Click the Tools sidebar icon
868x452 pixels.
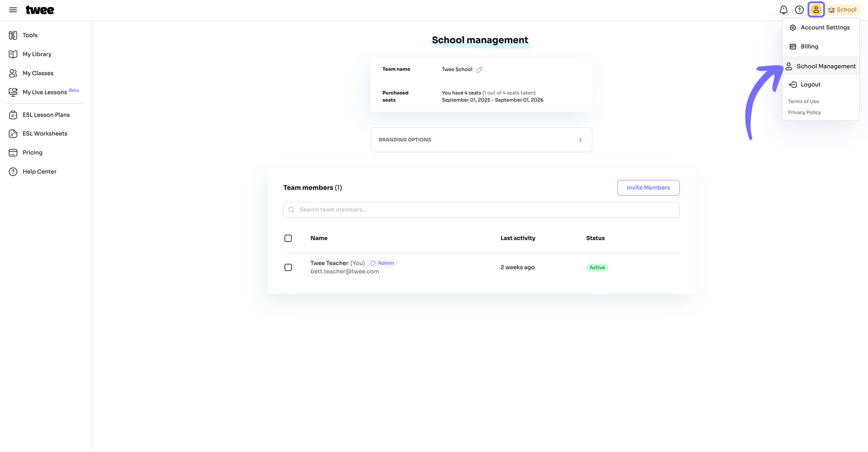coord(13,35)
